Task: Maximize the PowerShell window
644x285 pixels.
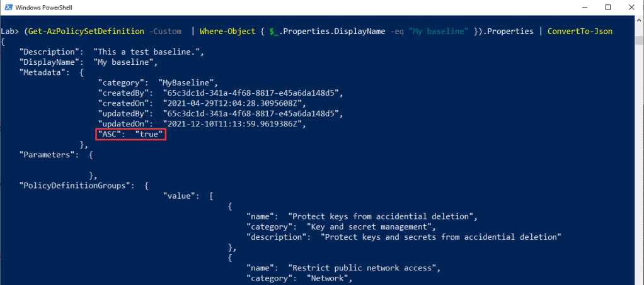Action: click(607, 7)
